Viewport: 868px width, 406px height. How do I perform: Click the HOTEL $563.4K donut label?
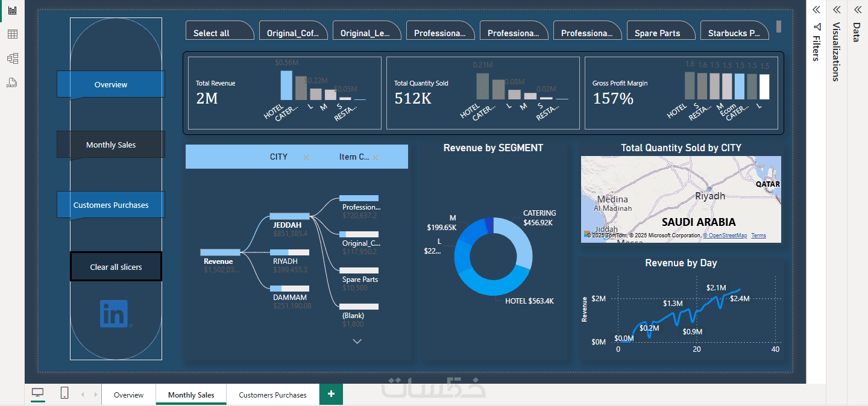(x=529, y=301)
